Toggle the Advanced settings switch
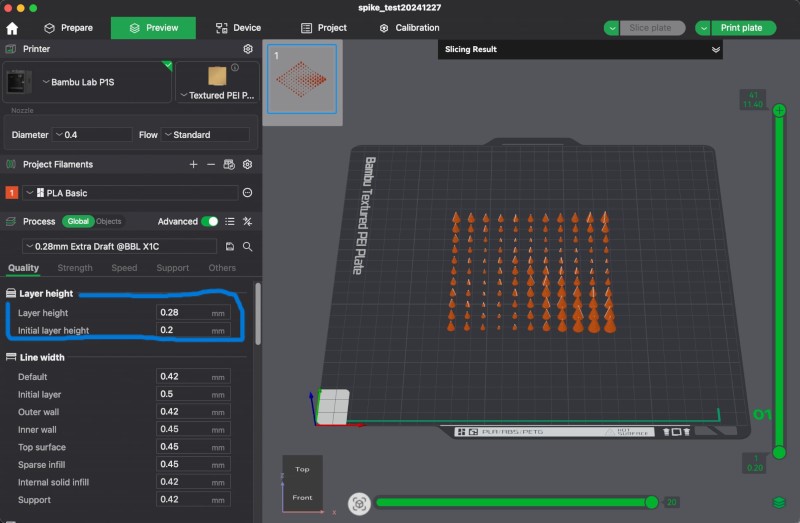Viewport: 800px width, 523px height. [x=210, y=221]
